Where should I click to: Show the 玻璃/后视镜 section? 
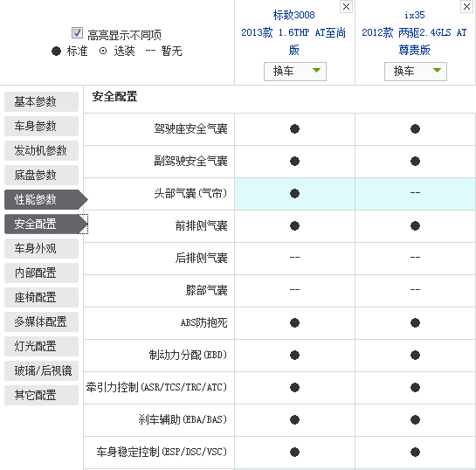(41, 370)
